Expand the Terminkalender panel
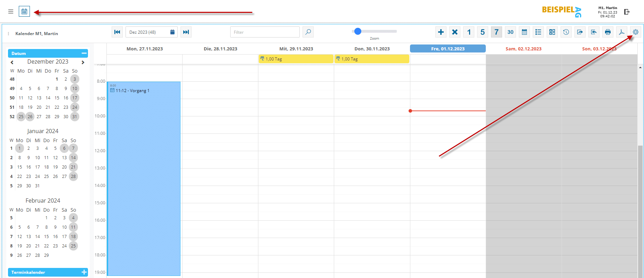This screenshot has width=644, height=278. pyautogui.click(x=84, y=272)
